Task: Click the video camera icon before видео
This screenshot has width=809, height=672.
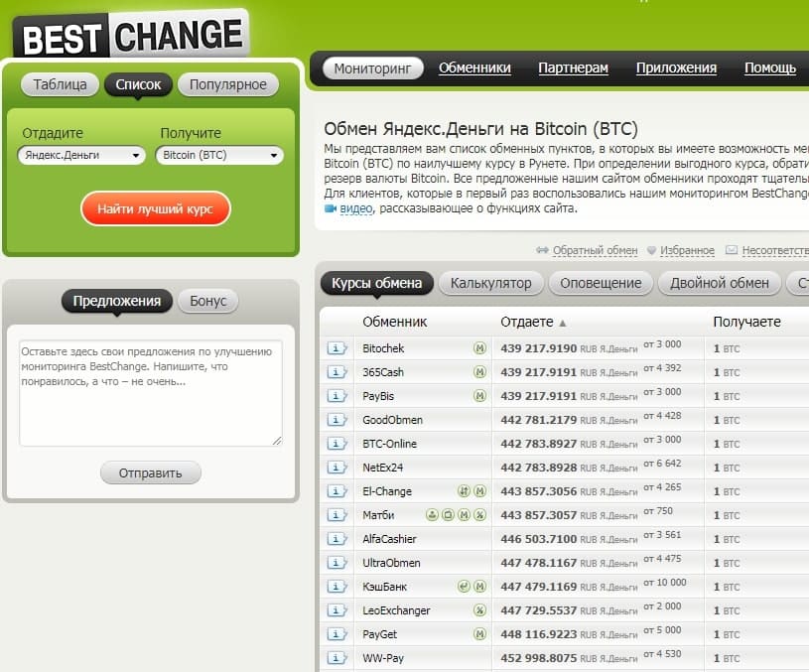Action: click(331, 209)
